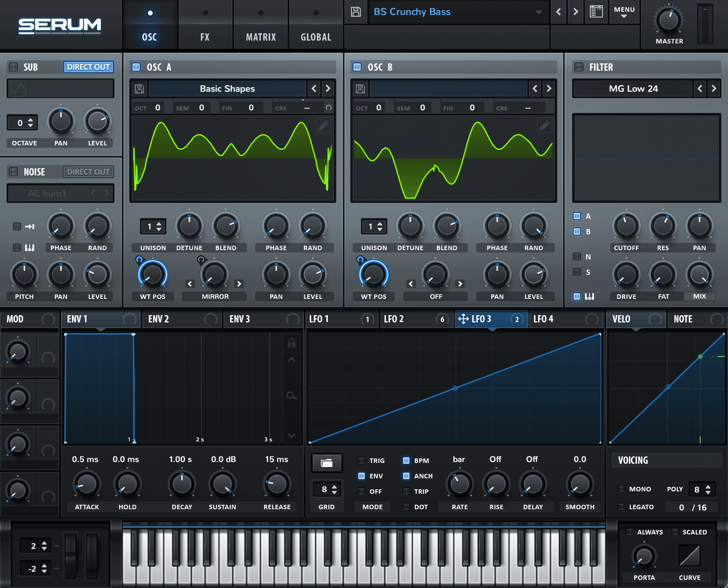Select the previous OSC A warp mode
728x588 pixels.
(190, 284)
